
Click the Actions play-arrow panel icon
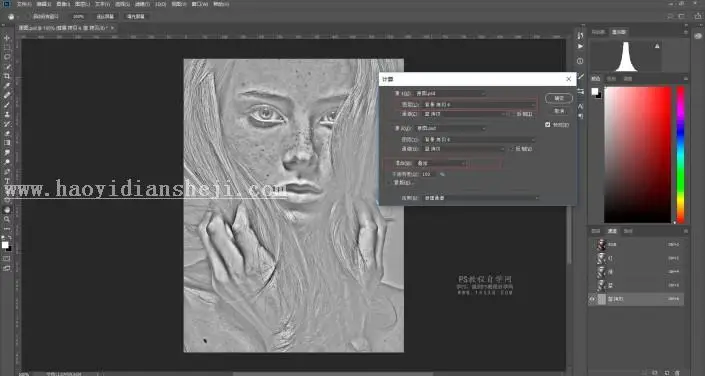[580, 46]
